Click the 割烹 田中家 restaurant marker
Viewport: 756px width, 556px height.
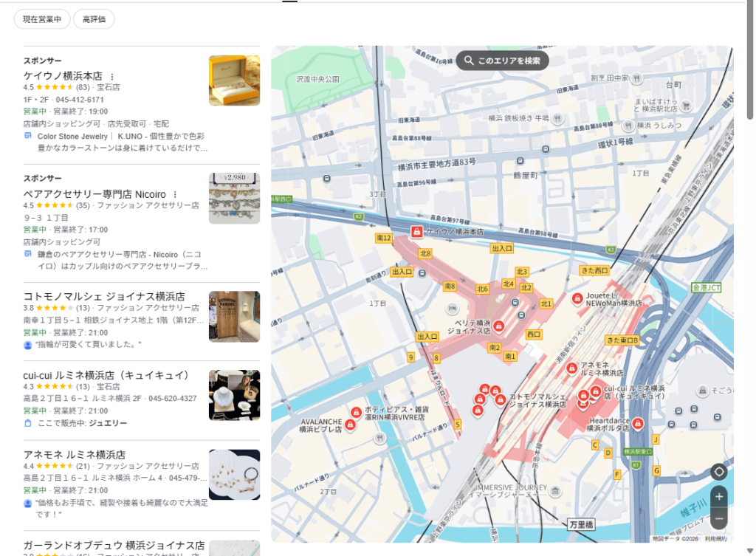(636, 78)
